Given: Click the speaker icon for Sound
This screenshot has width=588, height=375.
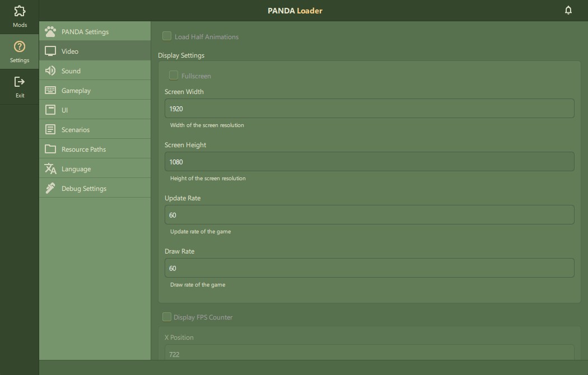Looking at the screenshot, I should tap(50, 71).
